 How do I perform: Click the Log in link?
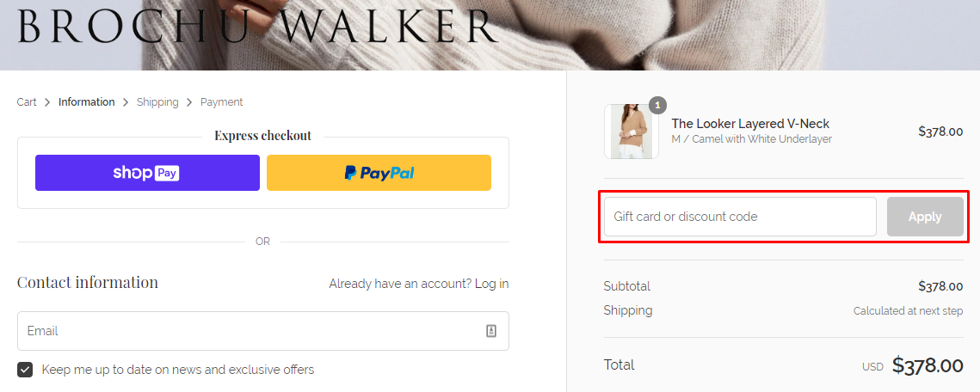[x=492, y=284]
